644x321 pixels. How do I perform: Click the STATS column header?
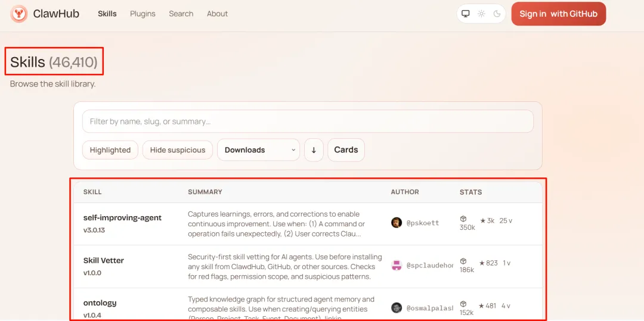coord(471,192)
